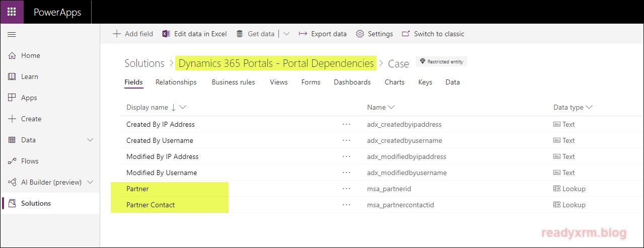Expand the AI Builder (preview) chevron

(91, 183)
